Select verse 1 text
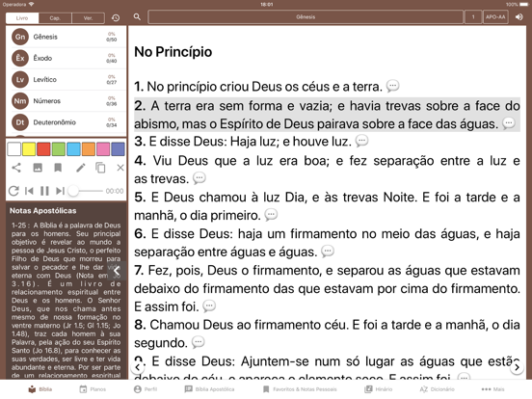The image size is (532, 399). [x=258, y=87]
